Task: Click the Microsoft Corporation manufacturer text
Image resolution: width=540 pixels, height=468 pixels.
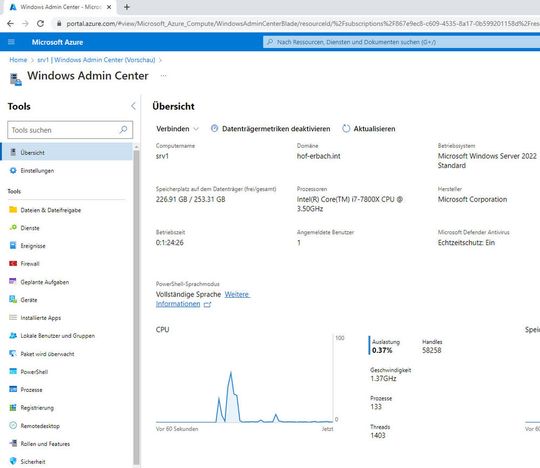Action: 472,199
